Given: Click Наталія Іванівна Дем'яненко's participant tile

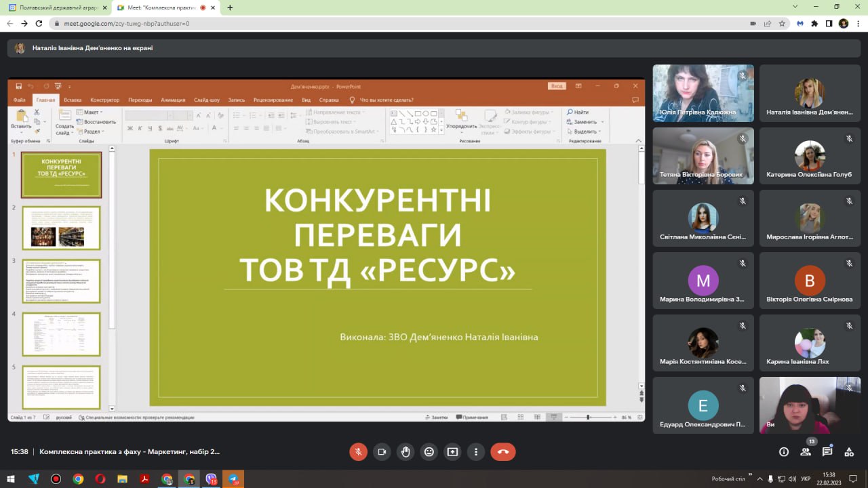Looking at the screenshot, I should point(810,93).
